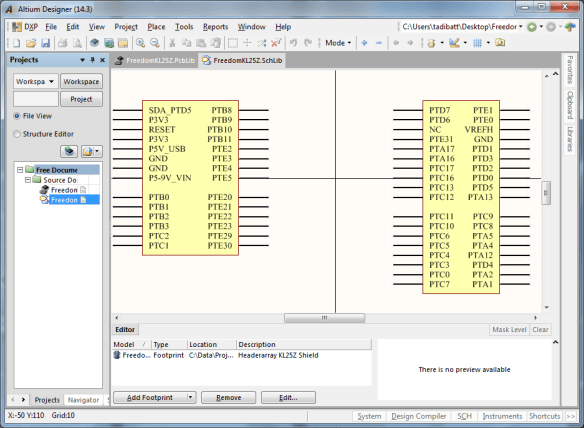Switch to FreedomKL25Z.PcbLib tab
Viewport: 584px width, 428px height.
155,60
